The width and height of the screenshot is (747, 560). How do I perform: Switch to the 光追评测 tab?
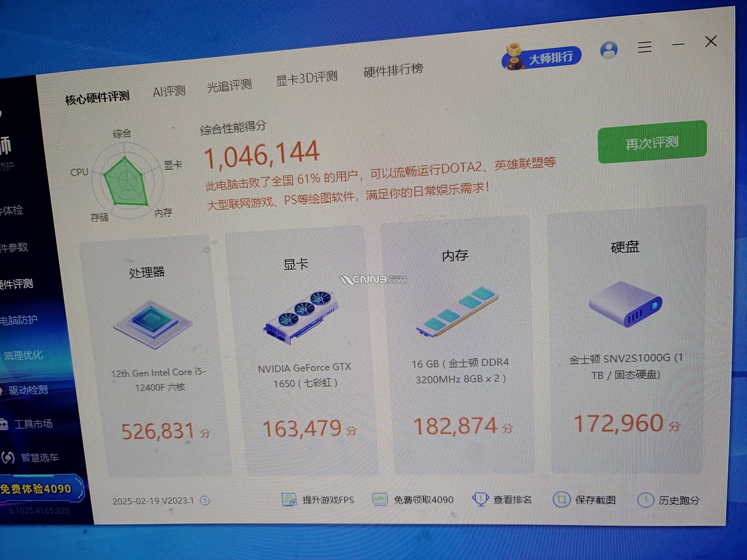[229, 86]
